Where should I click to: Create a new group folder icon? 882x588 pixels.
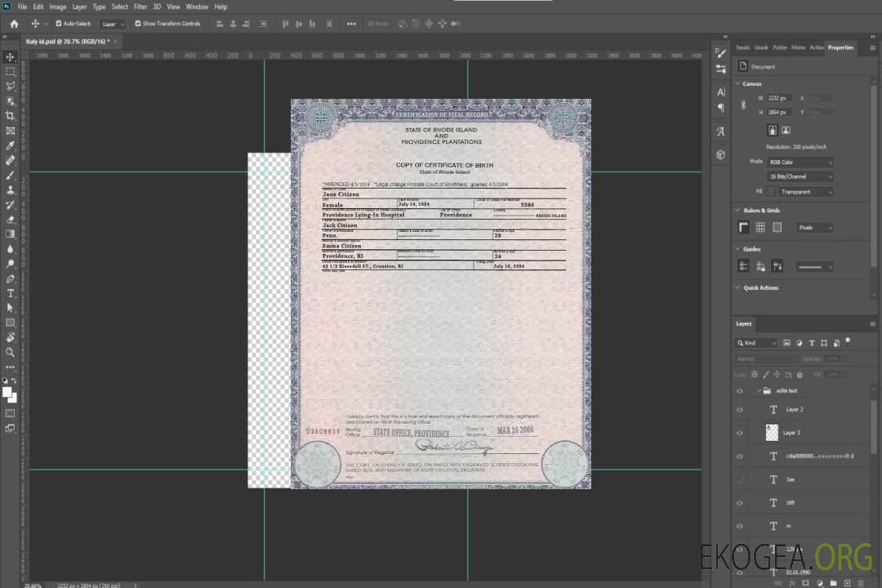[x=833, y=583]
